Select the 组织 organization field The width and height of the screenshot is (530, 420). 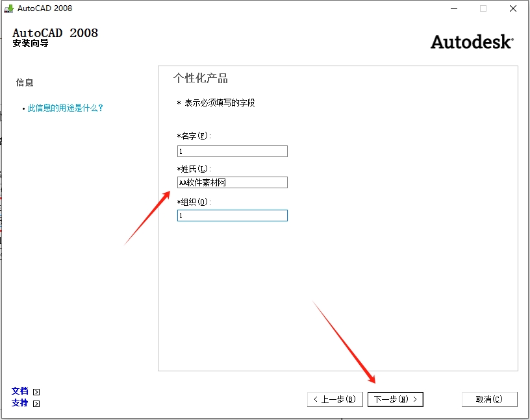pos(232,215)
